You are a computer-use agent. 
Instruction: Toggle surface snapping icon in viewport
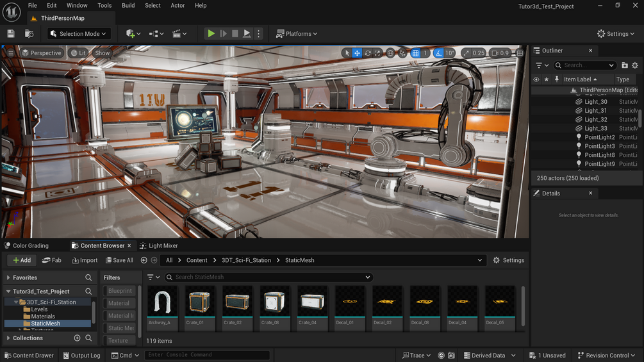(402, 53)
